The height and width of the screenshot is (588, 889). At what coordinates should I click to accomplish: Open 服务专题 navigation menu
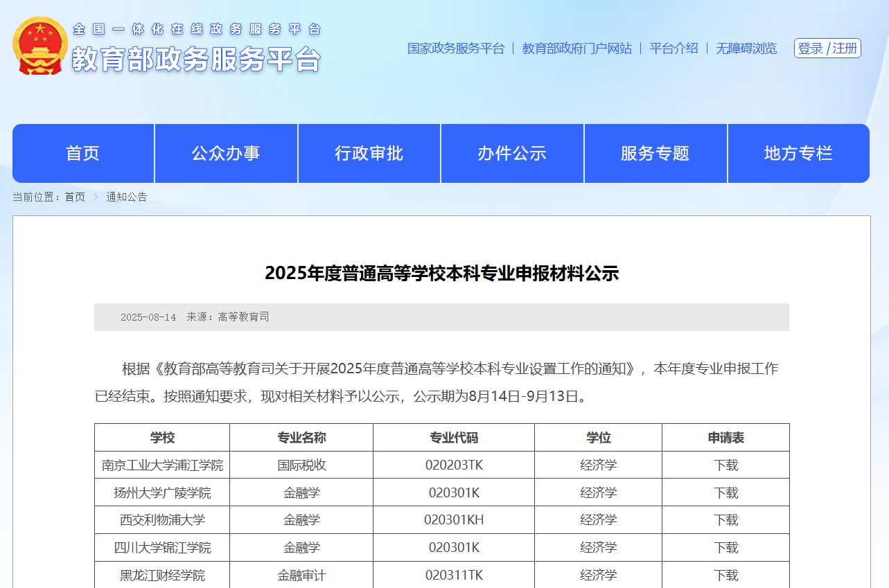click(x=655, y=154)
